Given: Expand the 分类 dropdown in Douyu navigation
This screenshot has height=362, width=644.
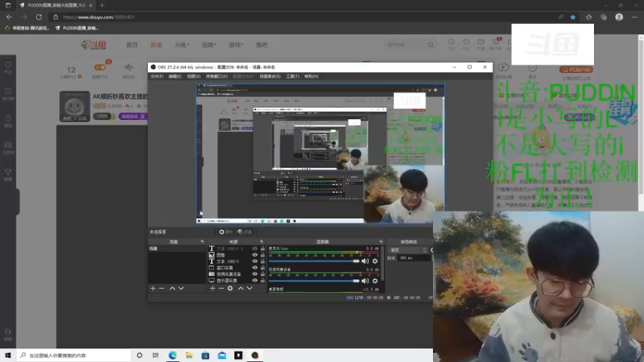Looking at the screenshot, I should (182, 45).
